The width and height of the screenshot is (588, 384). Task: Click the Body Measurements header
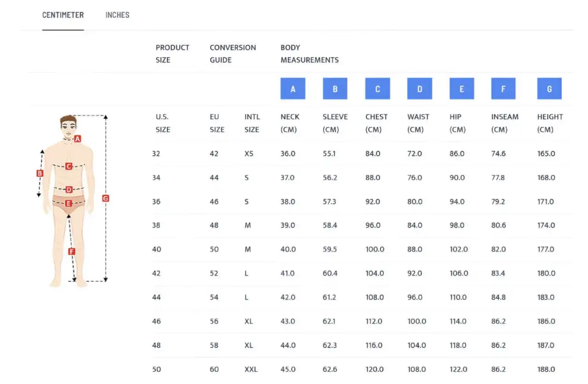tap(310, 54)
